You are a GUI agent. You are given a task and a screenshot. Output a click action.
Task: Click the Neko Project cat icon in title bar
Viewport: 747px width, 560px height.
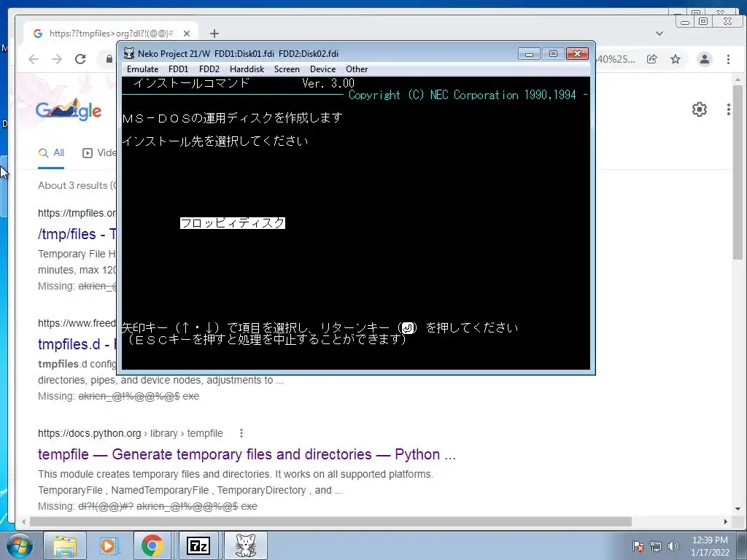click(129, 53)
